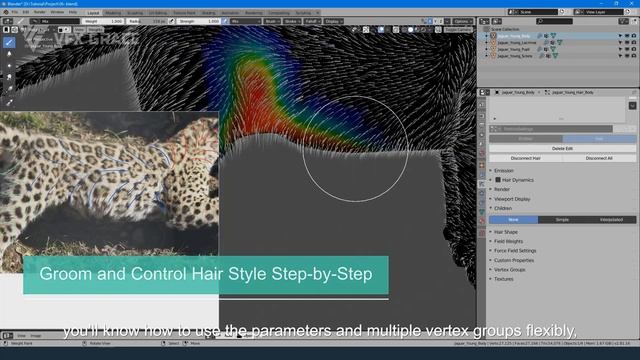Open the editor type selector in viewport header
This screenshot has width=640, height=360.
pyautogui.click(x=7, y=21)
